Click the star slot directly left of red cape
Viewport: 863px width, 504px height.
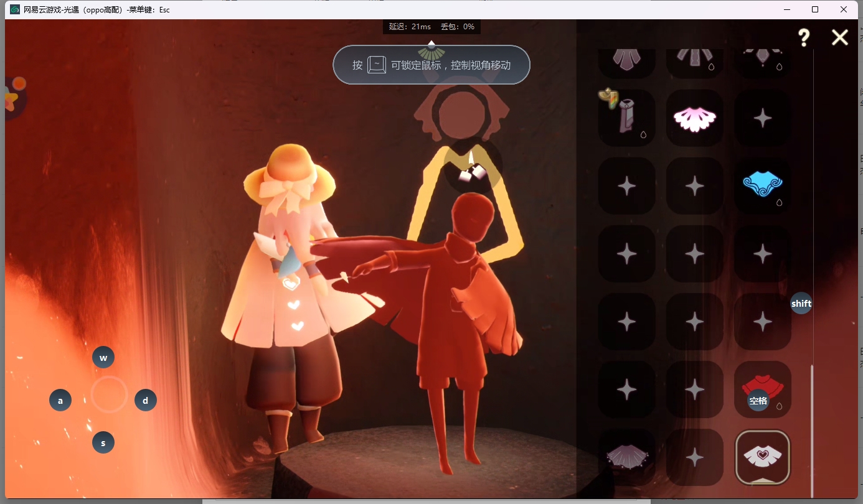tap(695, 390)
